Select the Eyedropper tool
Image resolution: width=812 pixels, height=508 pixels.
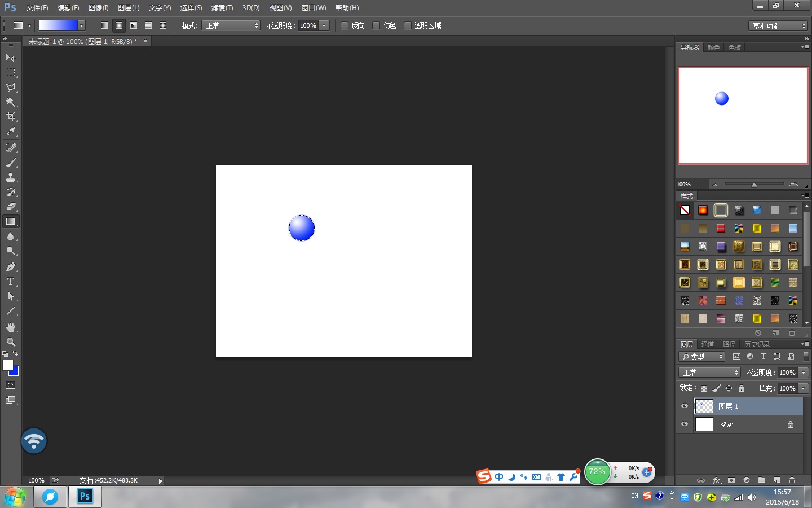11,132
